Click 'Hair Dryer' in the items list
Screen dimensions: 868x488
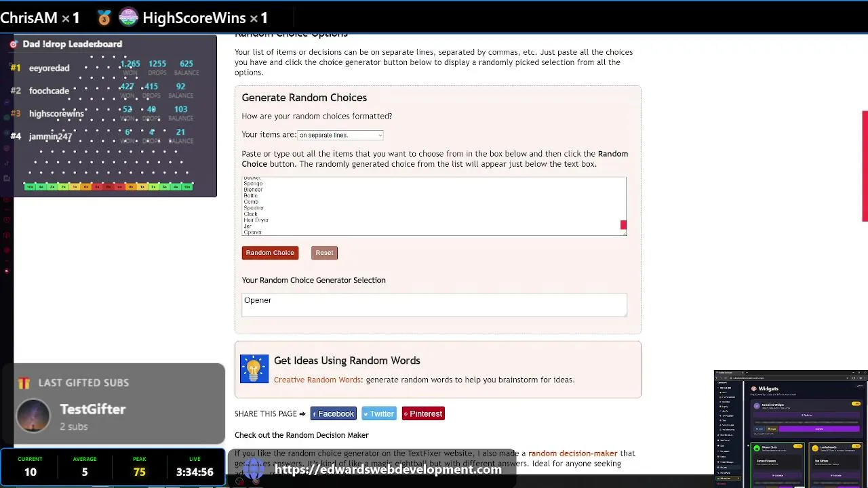(x=256, y=220)
